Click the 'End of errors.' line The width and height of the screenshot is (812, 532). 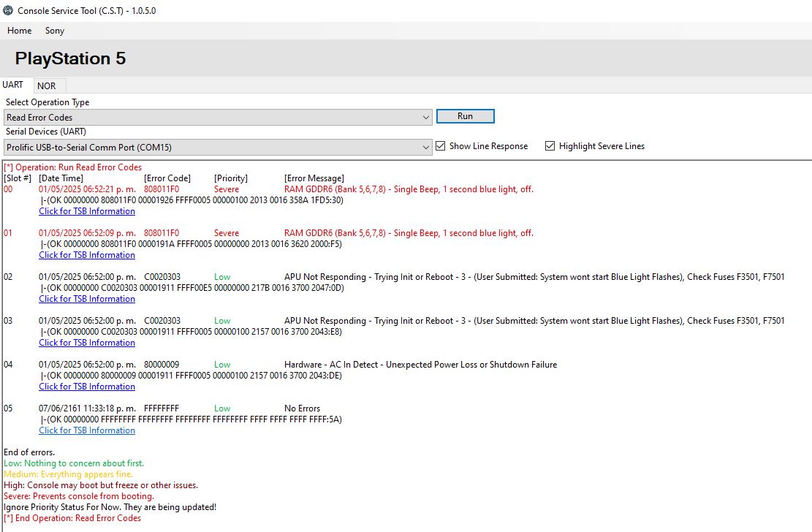(29, 452)
